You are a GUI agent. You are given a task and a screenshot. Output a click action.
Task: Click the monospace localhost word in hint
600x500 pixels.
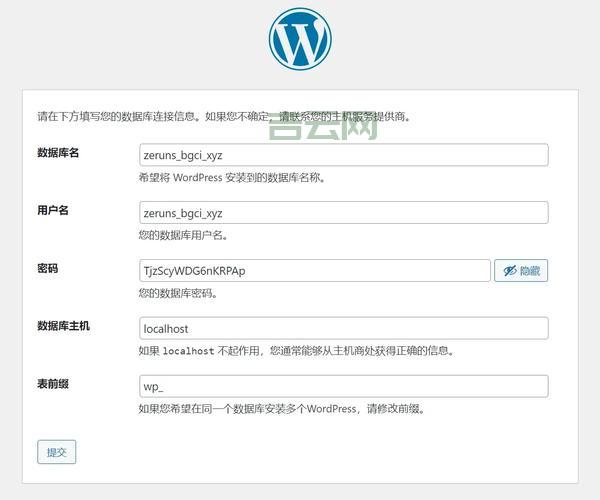[188, 352]
